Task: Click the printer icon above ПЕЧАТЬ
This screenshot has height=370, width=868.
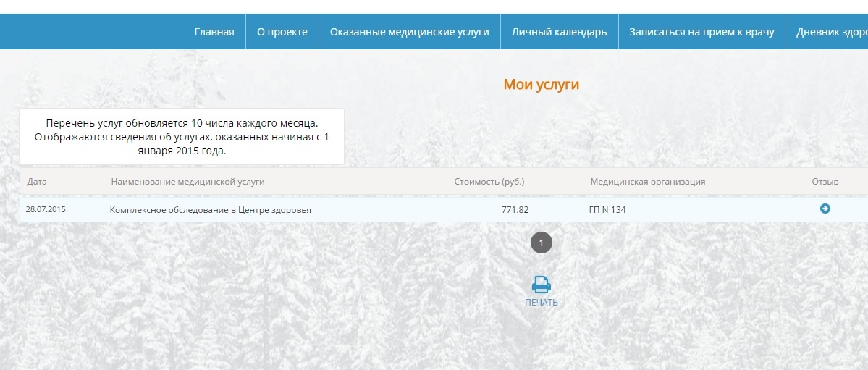Action: [542, 285]
